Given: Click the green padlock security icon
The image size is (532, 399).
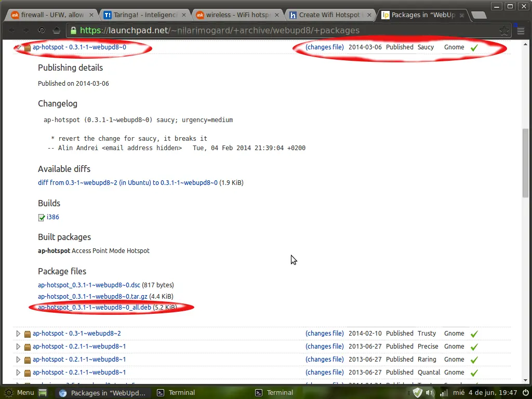Looking at the screenshot, I should 73,31.
